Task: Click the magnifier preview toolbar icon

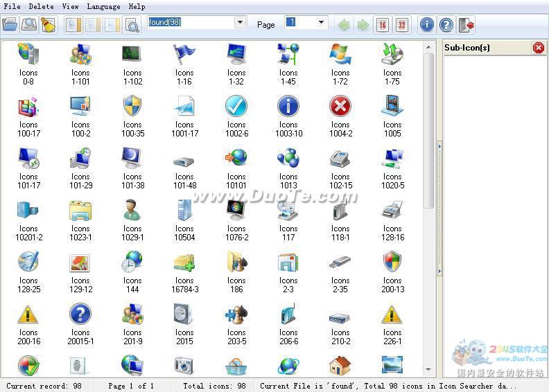Action: [132, 25]
